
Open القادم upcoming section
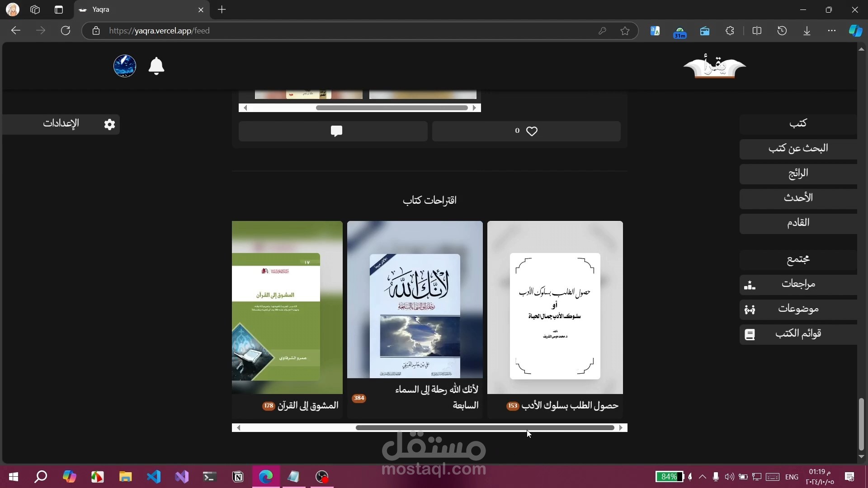(x=798, y=223)
